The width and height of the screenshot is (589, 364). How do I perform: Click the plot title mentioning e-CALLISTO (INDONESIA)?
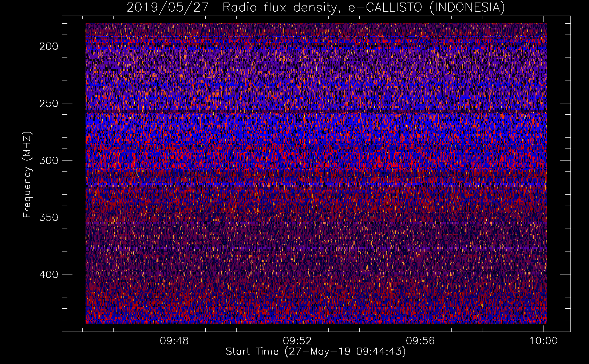pyautogui.click(x=316, y=7)
